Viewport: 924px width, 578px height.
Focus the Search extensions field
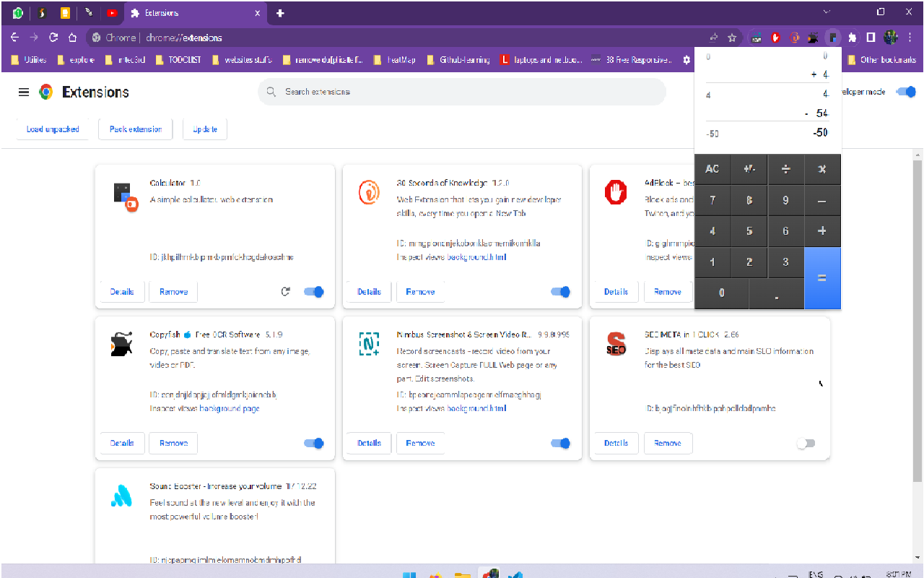(462, 92)
